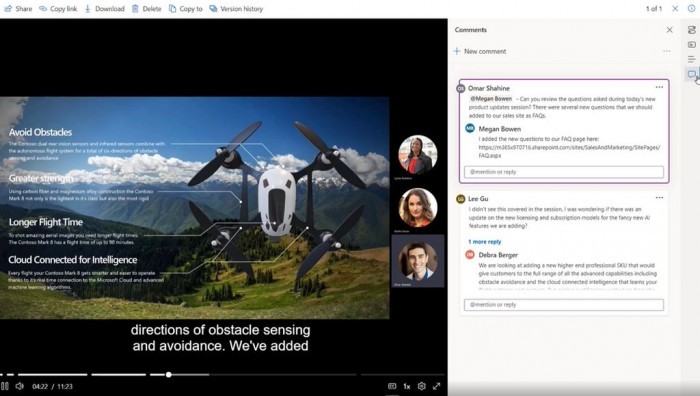Open the video settings icon atop sidebar
The height and width of the screenshot is (396, 700).
pyautogui.click(x=692, y=30)
